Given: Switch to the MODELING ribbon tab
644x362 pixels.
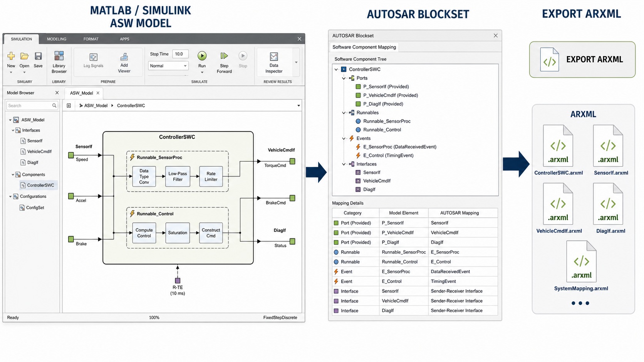Looking at the screenshot, I should (x=57, y=39).
